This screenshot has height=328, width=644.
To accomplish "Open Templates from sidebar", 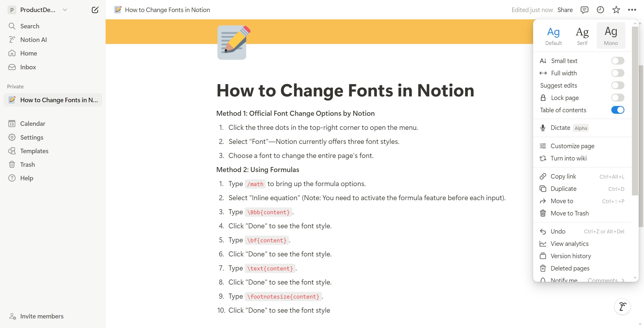I will point(53,151).
